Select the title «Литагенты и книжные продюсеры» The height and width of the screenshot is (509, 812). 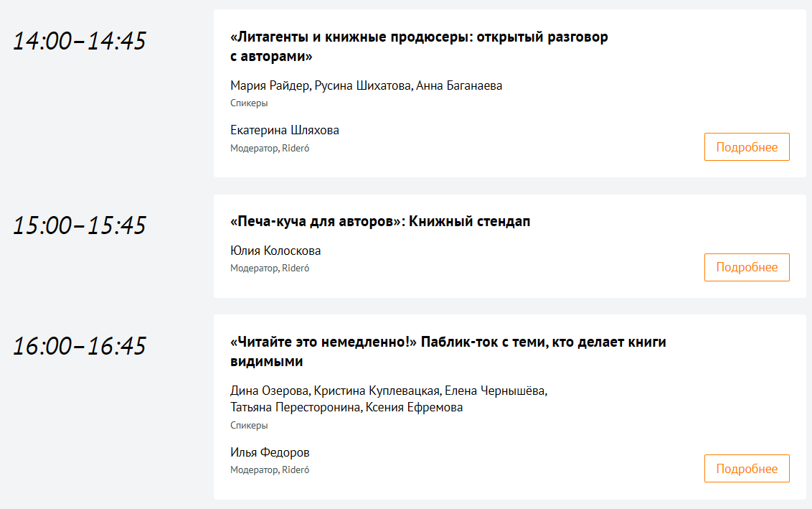(x=419, y=46)
